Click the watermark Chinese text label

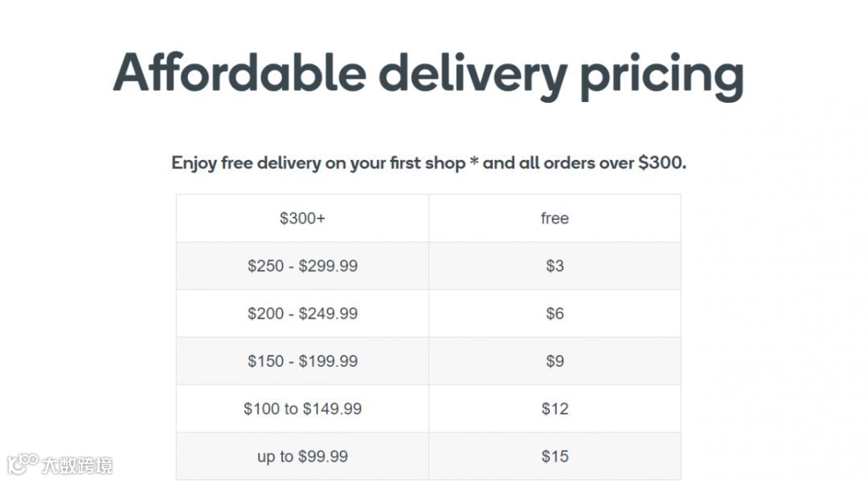tap(77, 465)
